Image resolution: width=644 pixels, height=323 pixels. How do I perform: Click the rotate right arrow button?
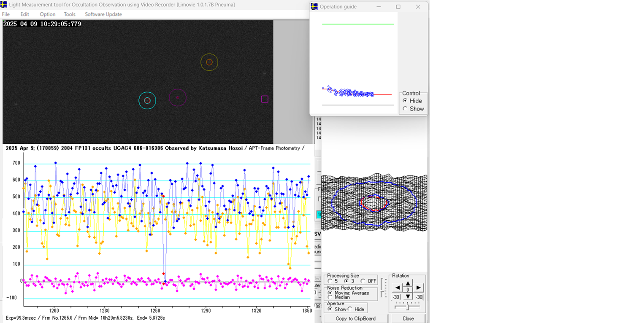pyautogui.click(x=418, y=288)
